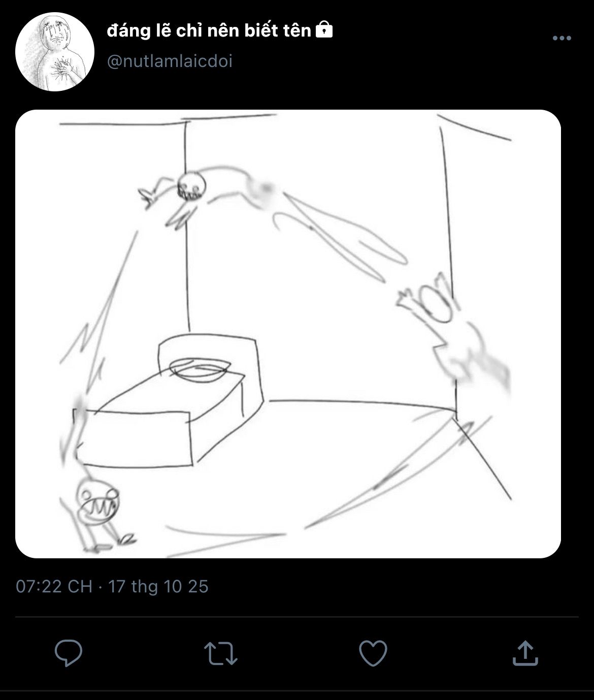Click the curved floor line in the sketch
Image resolution: width=594 pixels, height=700 pixels.
tap(355, 402)
